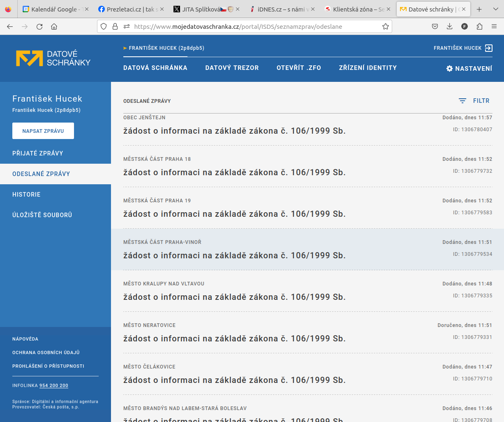
Task: Close the JITA Splítková tab
Action: (238, 9)
